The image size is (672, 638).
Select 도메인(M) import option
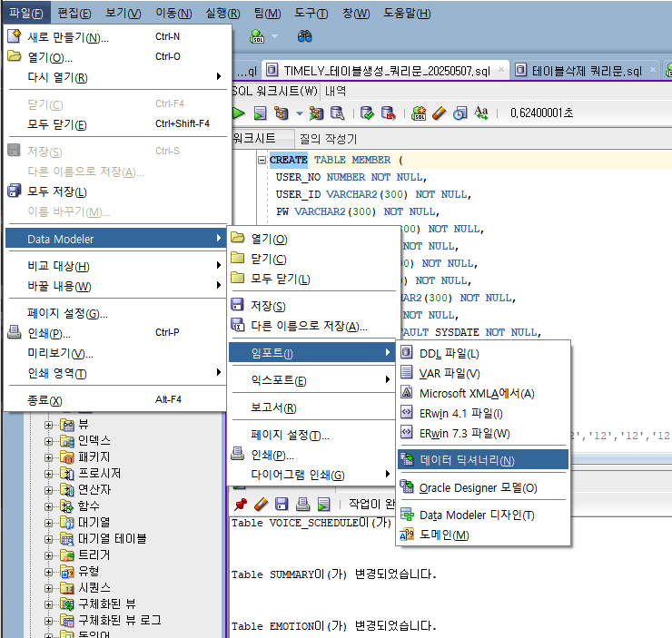click(483, 535)
